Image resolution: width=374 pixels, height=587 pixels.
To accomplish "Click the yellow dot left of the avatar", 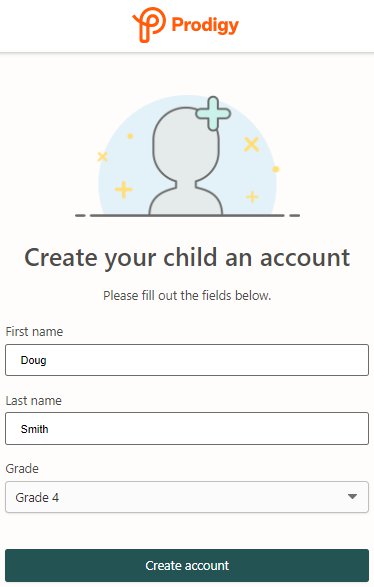I will coord(130,136).
